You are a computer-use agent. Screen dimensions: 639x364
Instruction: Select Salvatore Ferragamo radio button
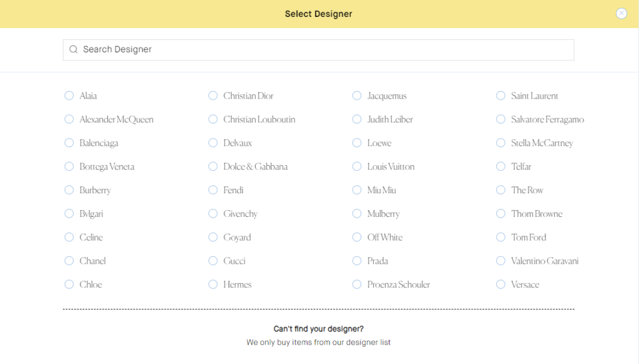click(501, 119)
